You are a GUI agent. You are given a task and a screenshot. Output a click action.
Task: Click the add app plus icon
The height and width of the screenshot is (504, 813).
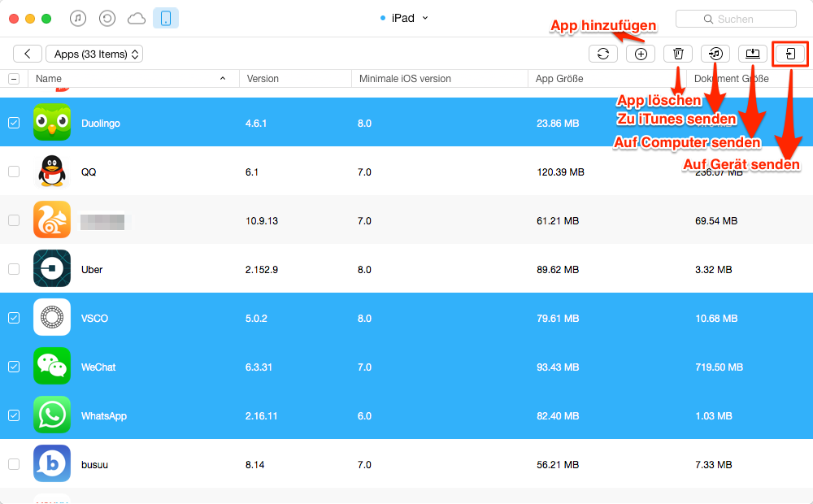coord(641,54)
